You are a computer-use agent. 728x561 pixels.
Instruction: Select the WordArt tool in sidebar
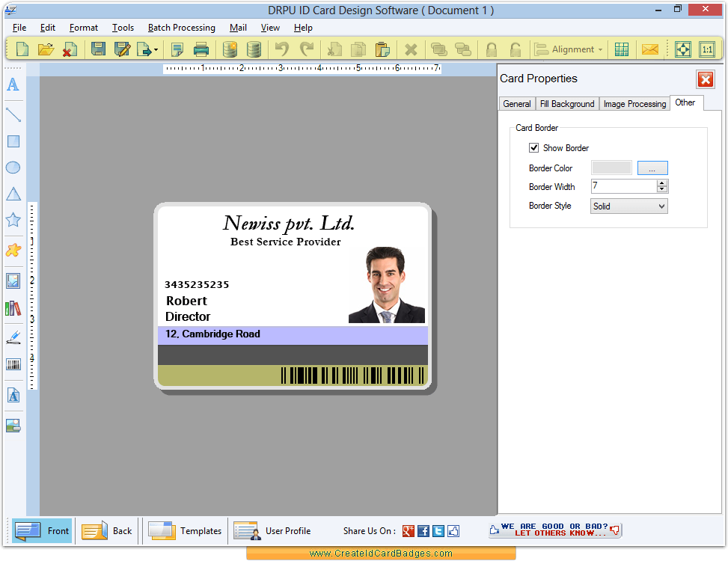click(13, 396)
